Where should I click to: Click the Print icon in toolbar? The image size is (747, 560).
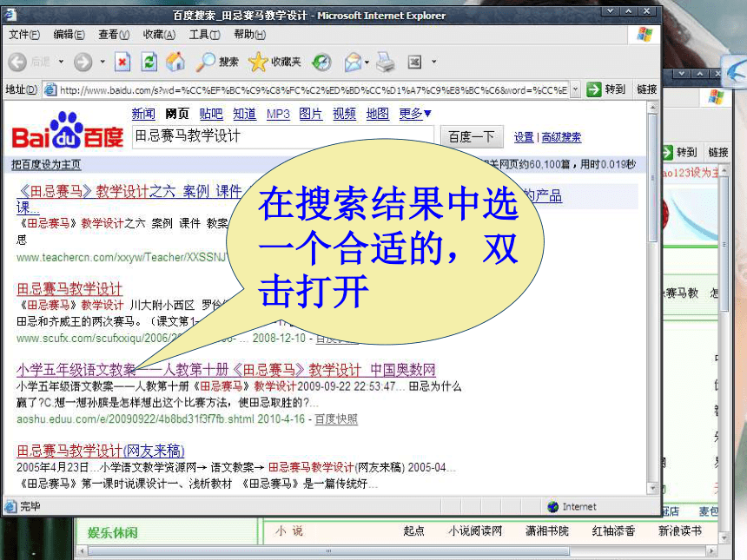click(386, 62)
